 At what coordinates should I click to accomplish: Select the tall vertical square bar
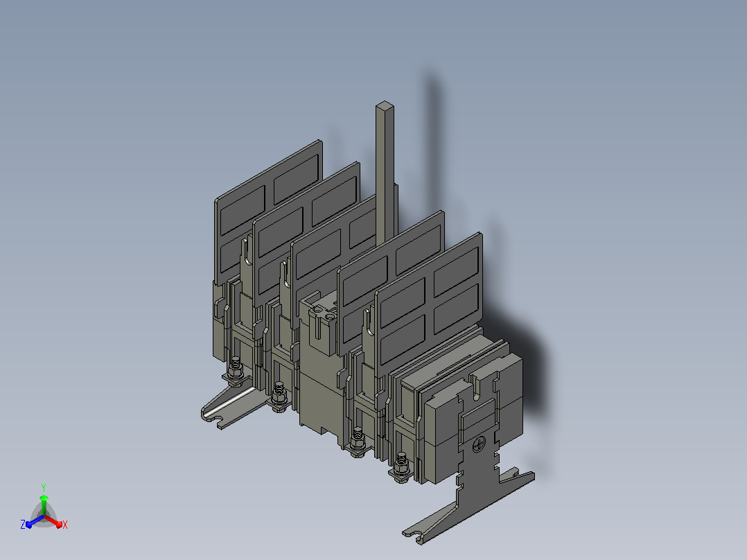(385, 174)
